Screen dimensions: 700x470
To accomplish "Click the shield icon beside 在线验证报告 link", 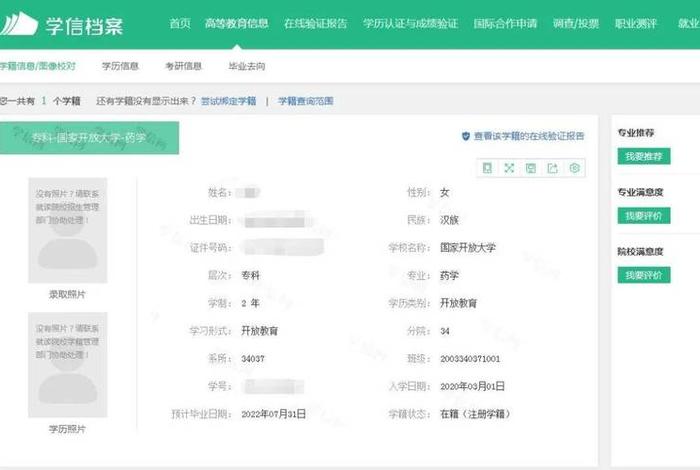I will 466,136.
